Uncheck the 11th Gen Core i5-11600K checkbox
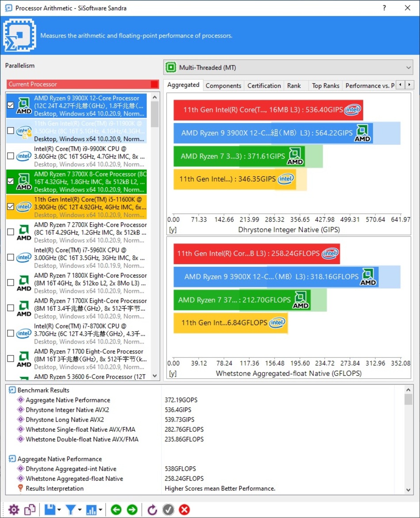The image size is (420, 518). (x=11, y=206)
